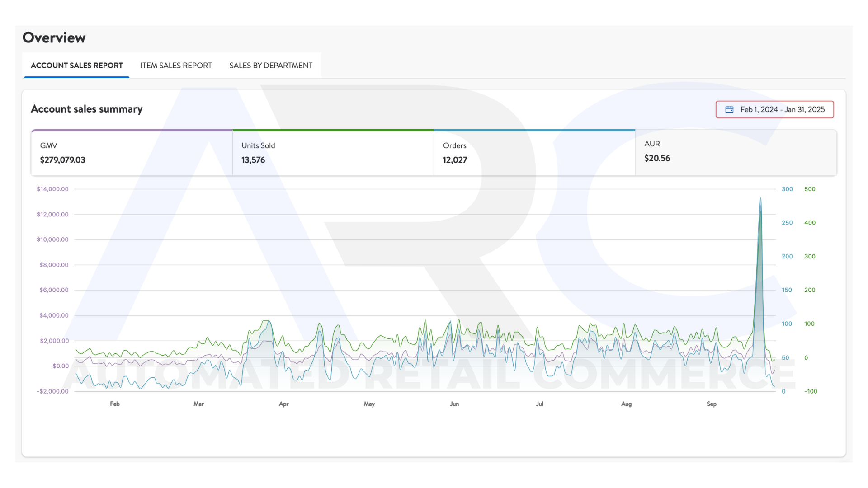Toggle the GMV metric card
This screenshot has height=488, width=868.
coord(132,153)
